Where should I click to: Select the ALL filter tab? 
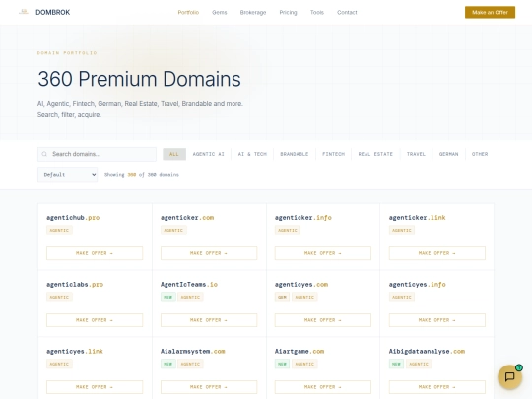pos(174,154)
